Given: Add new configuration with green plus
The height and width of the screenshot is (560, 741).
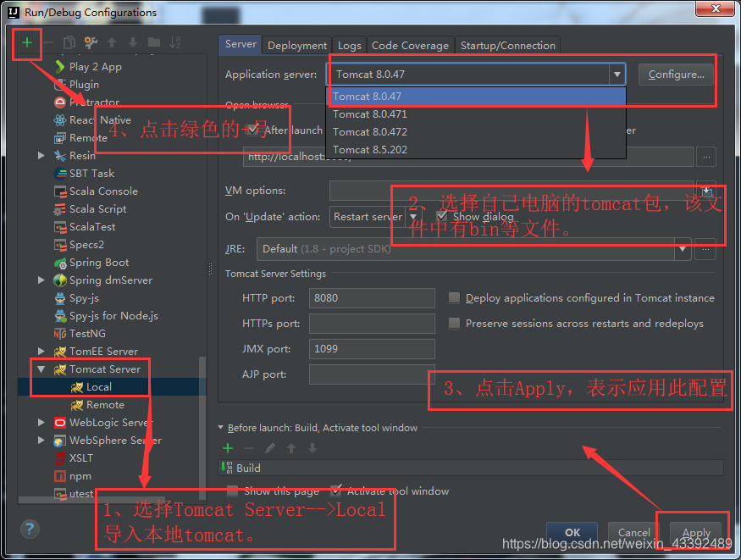Looking at the screenshot, I should point(27,42).
